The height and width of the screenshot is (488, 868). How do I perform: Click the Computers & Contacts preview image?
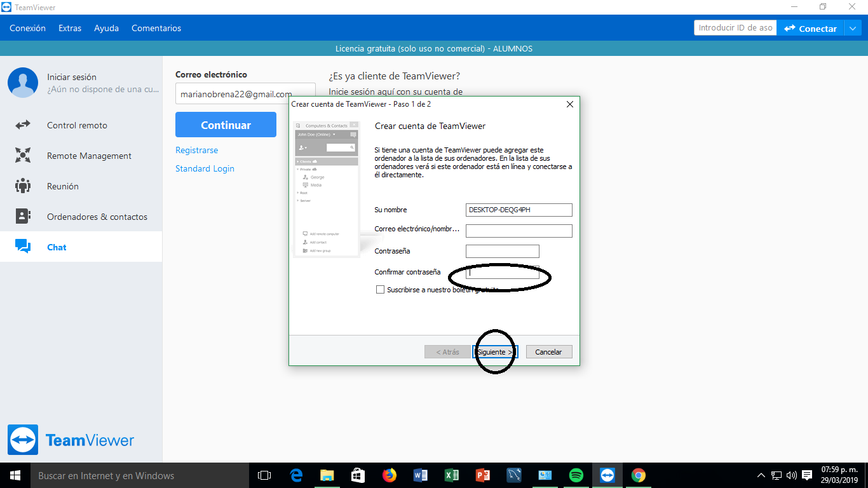pyautogui.click(x=327, y=189)
